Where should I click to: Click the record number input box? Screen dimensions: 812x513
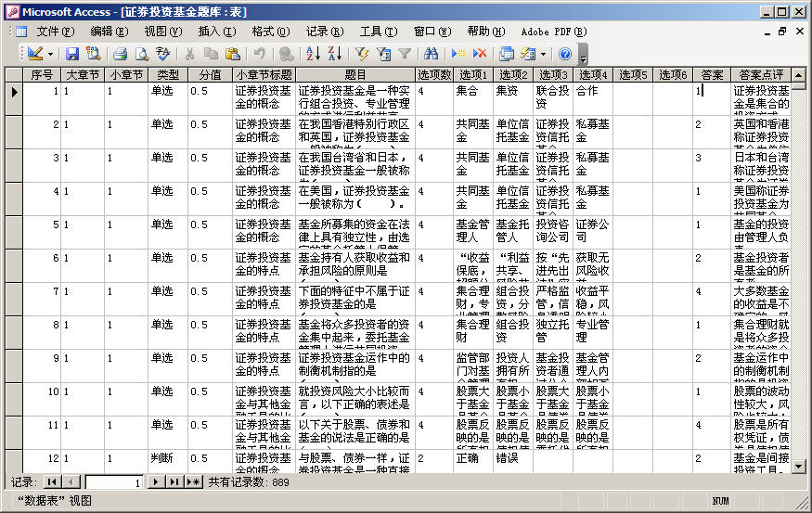pos(114,482)
